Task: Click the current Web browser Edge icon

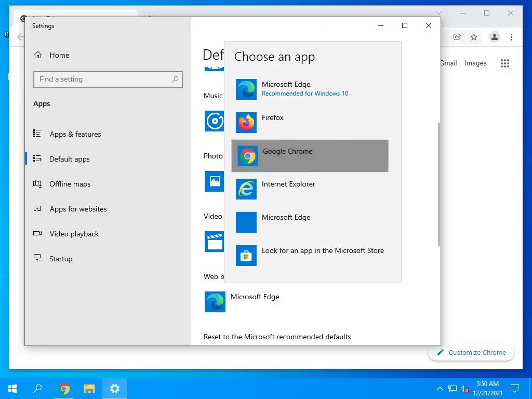Action: click(x=215, y=302)
